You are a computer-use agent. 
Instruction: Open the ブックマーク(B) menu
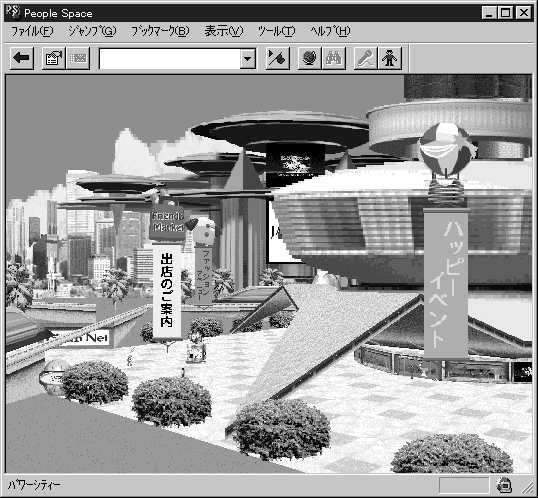pyautogui.click(x=160, y=32)
